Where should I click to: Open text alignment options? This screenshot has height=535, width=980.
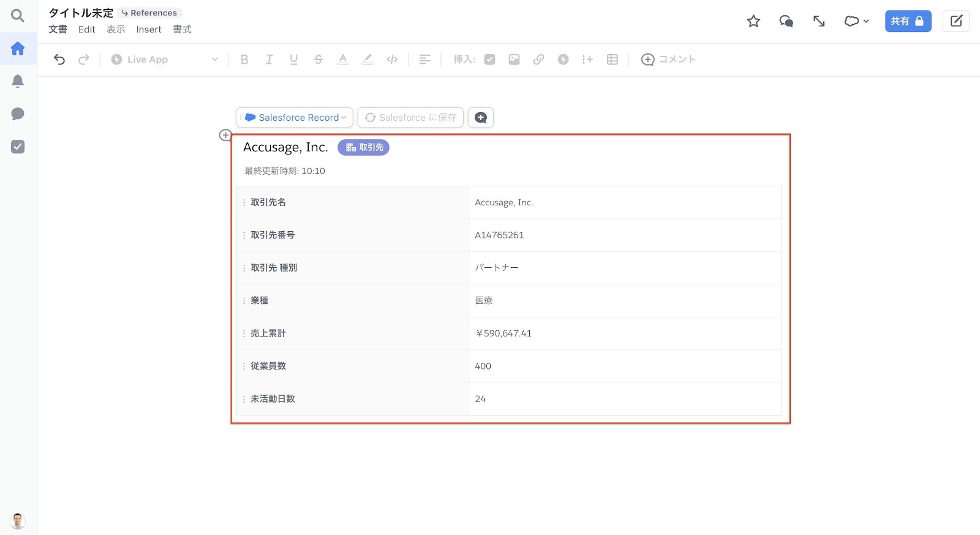(424, 59)
